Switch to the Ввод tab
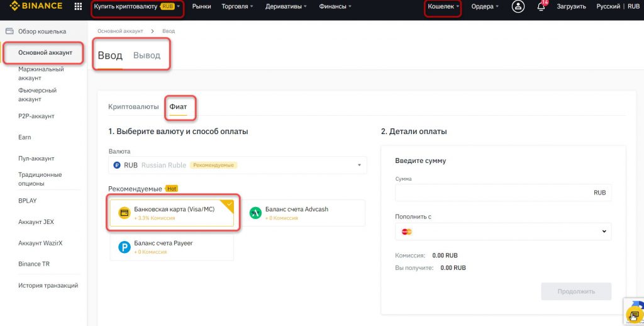 (x=110, y=55)
